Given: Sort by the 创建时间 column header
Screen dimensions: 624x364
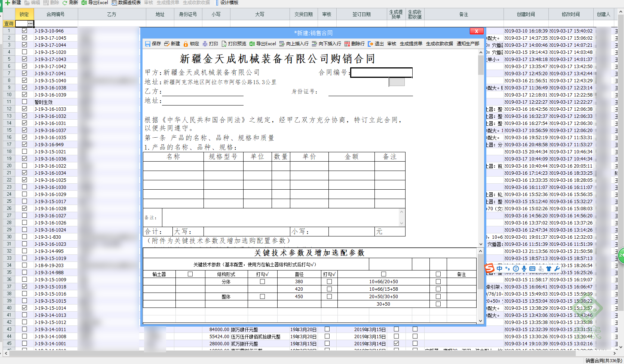Looking at the screenshot, I should click(x=526, y=14).
